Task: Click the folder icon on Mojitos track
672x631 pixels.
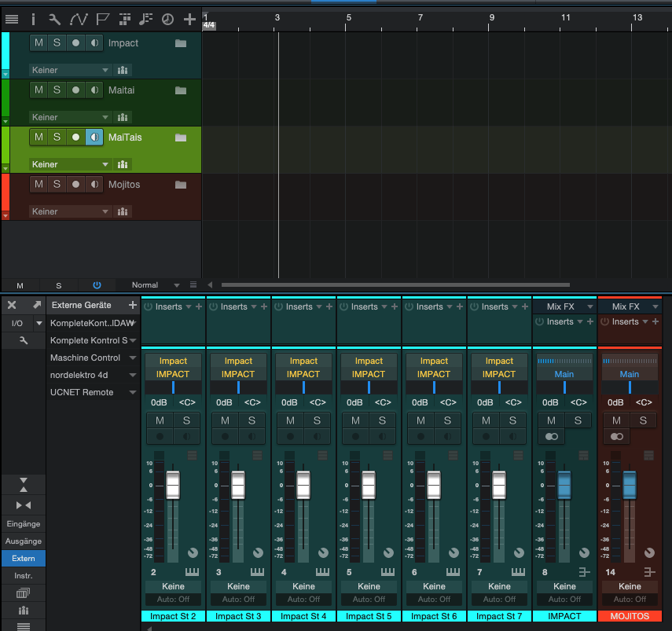Action: coord(181,185)
